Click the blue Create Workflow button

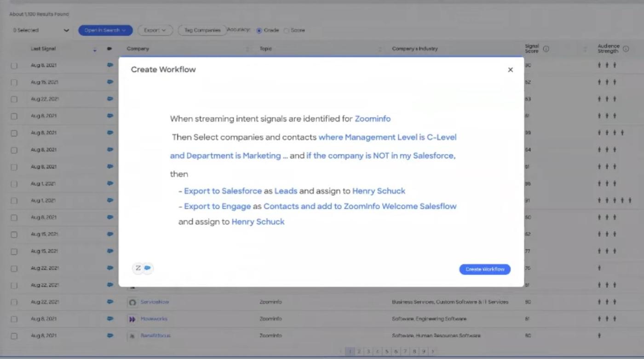pos(485,269)
